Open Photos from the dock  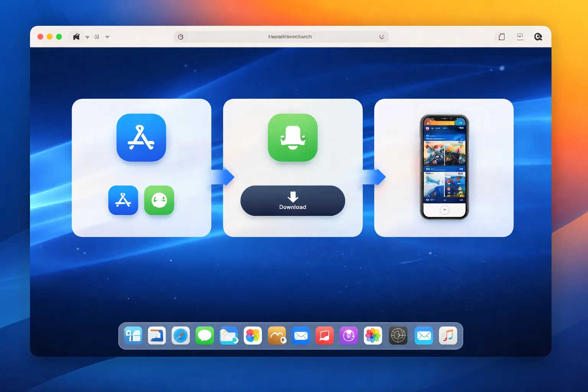(x=373, y=336)
